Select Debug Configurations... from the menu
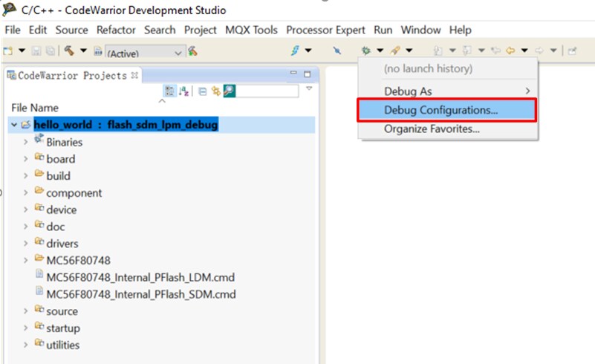Image resolution: width=595 pixels, height=364 pixels. (x=441, y=110)
